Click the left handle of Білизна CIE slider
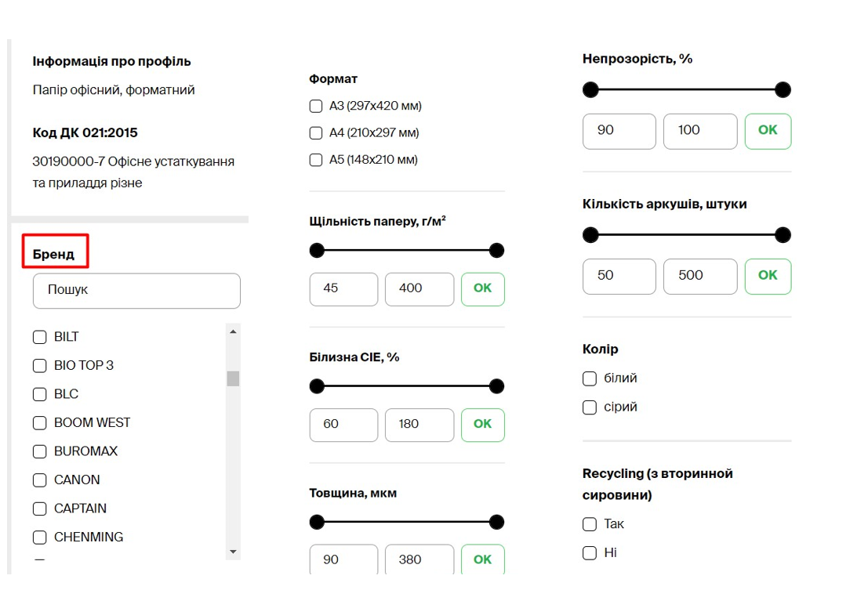 (317, 386)
